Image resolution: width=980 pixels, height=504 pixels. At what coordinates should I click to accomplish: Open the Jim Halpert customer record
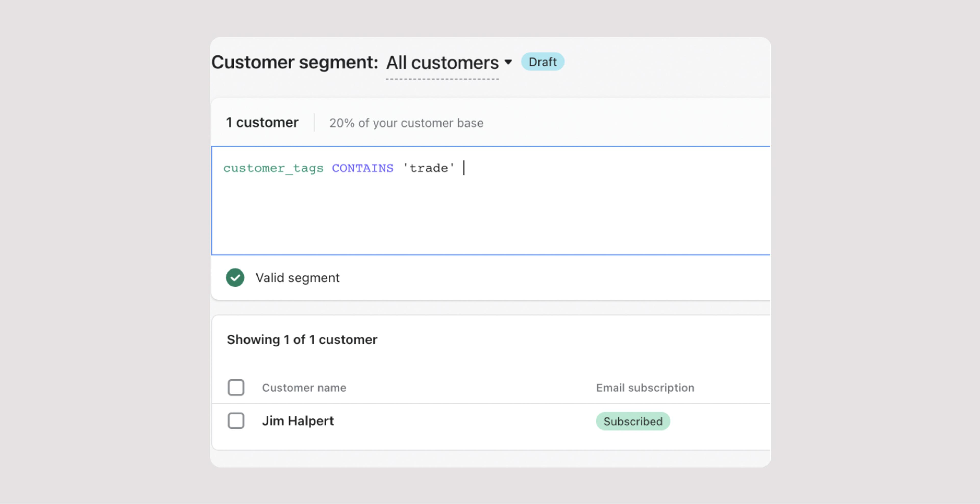click(298, 421)
